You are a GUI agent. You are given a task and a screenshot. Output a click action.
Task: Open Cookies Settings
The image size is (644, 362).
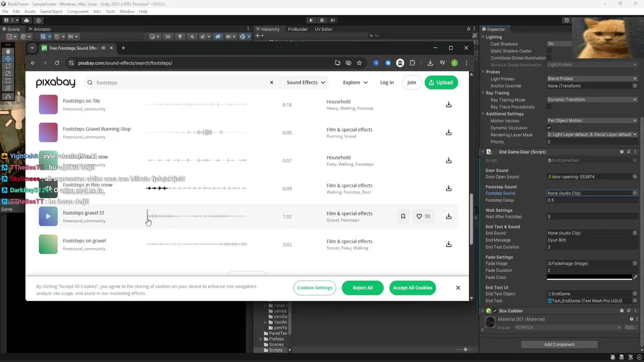coord(314,288)
